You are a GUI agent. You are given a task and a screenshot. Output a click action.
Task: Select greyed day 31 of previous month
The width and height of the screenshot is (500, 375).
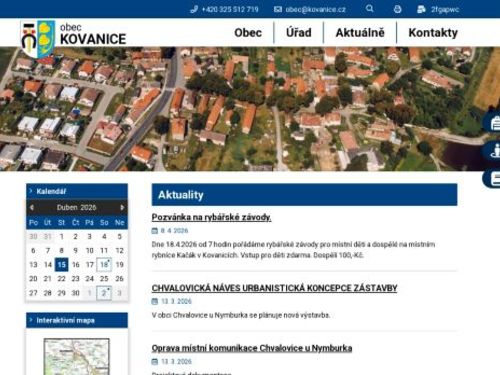coord(48,236)
